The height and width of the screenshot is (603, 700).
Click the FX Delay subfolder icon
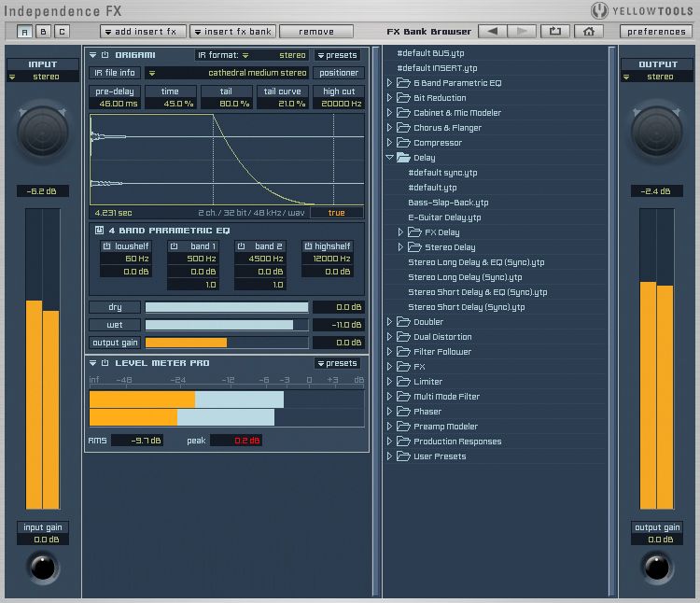coord(414,232)
